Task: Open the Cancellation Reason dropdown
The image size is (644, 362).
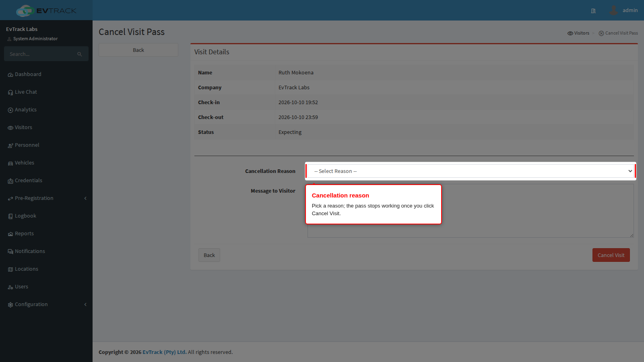Action: click(x=471, y=171)
